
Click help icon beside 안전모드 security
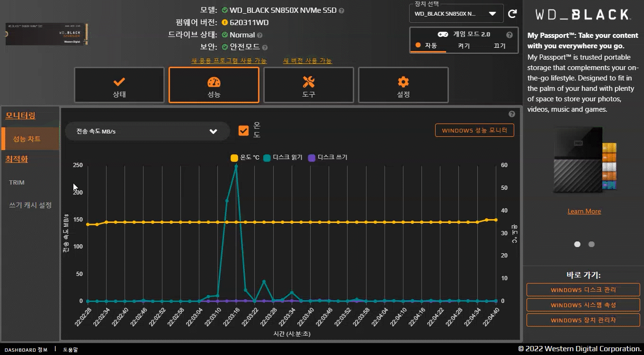(265, 47)
